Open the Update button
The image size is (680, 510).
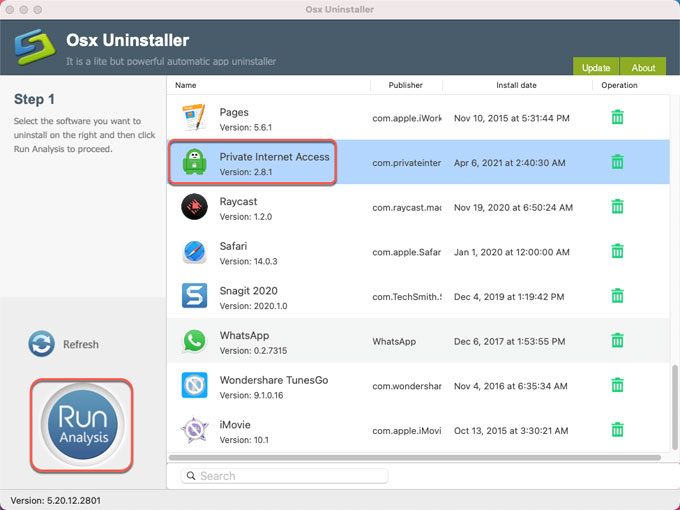pos(596,66)
